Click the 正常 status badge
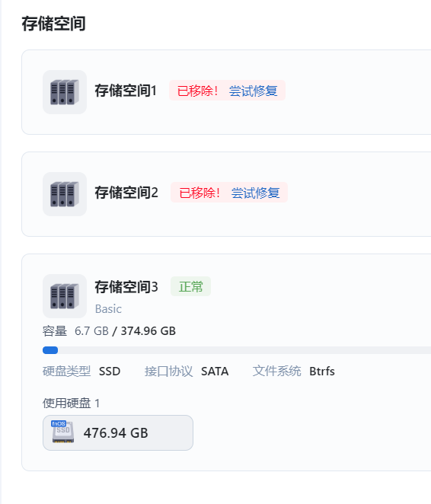This screenshot has height=504, width=431. (x=190, y=286)
